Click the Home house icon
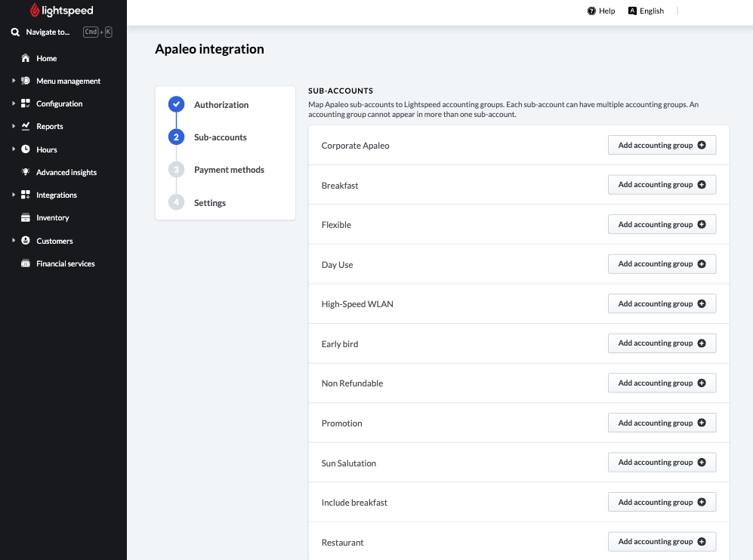753x560 pixels. point(26,58)
